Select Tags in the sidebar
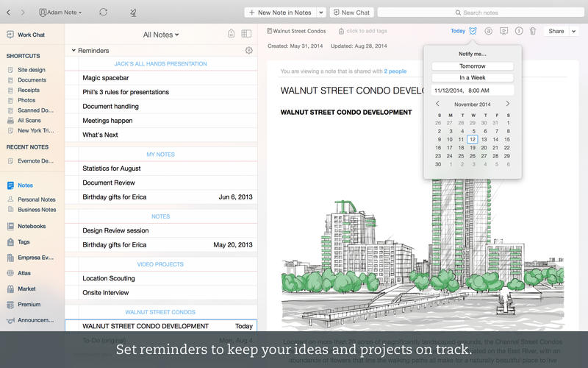This screenshot has width=588, height=368. click(24, 241)
